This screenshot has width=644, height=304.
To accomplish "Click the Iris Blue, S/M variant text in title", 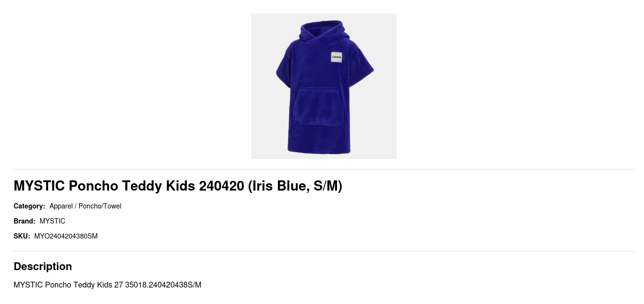I will click(295, 186).
